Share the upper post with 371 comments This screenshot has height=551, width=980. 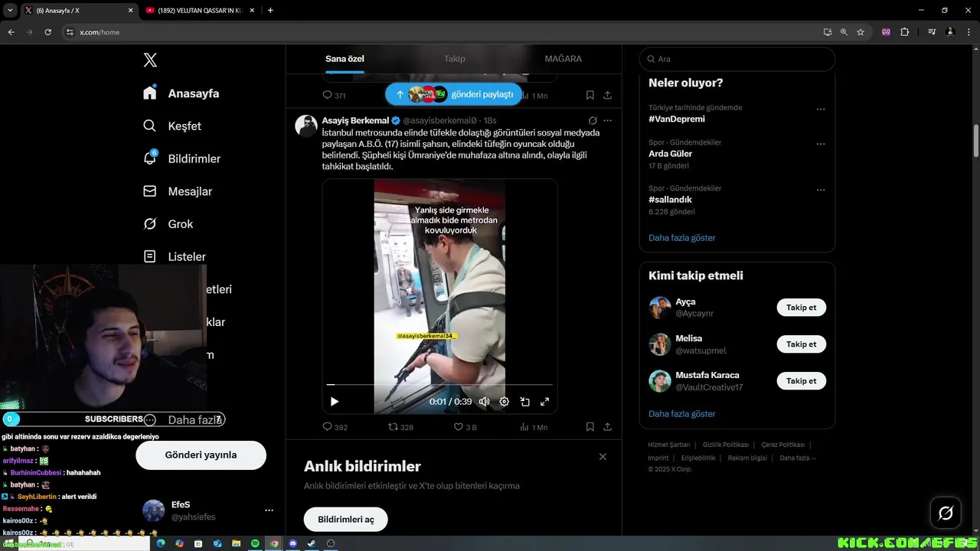click(x=607, y=95)
